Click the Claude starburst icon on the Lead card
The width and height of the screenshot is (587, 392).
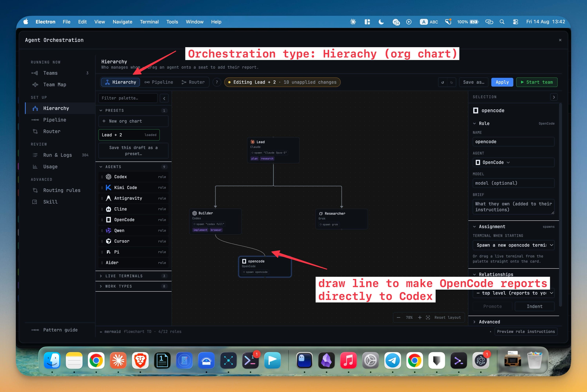[x=253, y=142]
